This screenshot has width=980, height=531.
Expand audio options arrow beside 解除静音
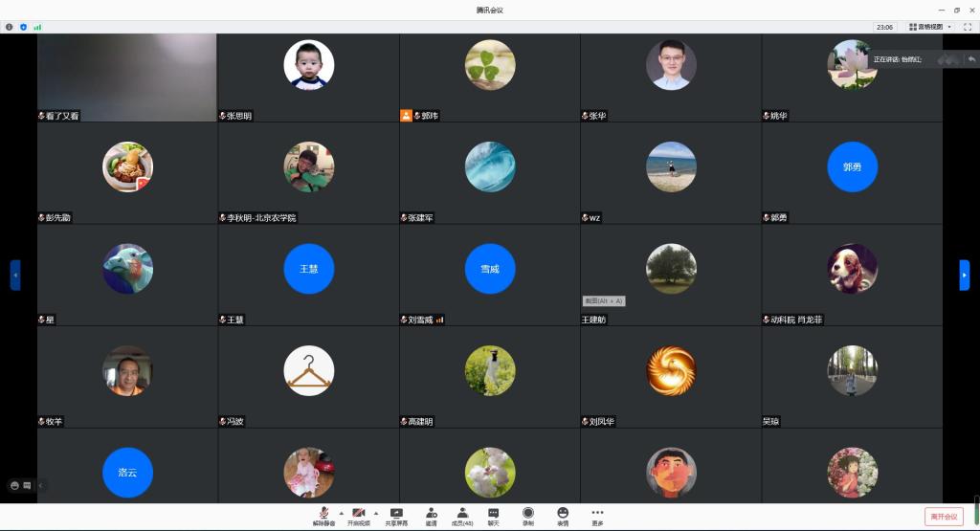click(340, 512)
